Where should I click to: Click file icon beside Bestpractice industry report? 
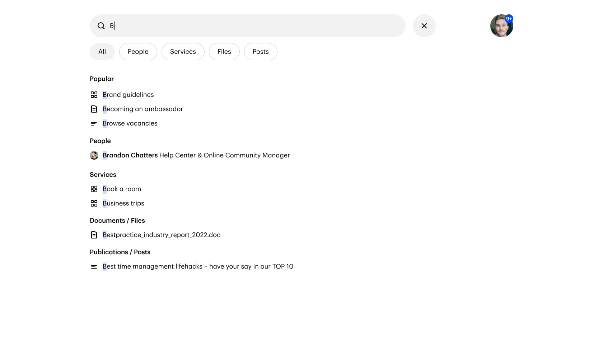click(x=94, y=235)
